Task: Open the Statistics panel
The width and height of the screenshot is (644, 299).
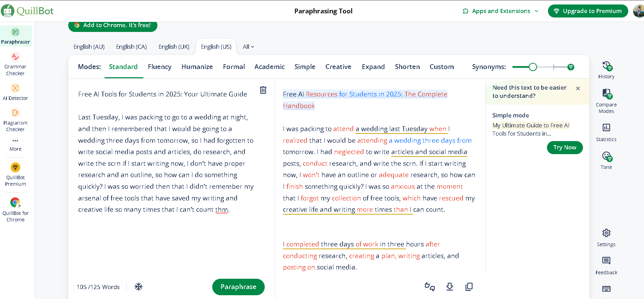Action: (x=606, y=133)
